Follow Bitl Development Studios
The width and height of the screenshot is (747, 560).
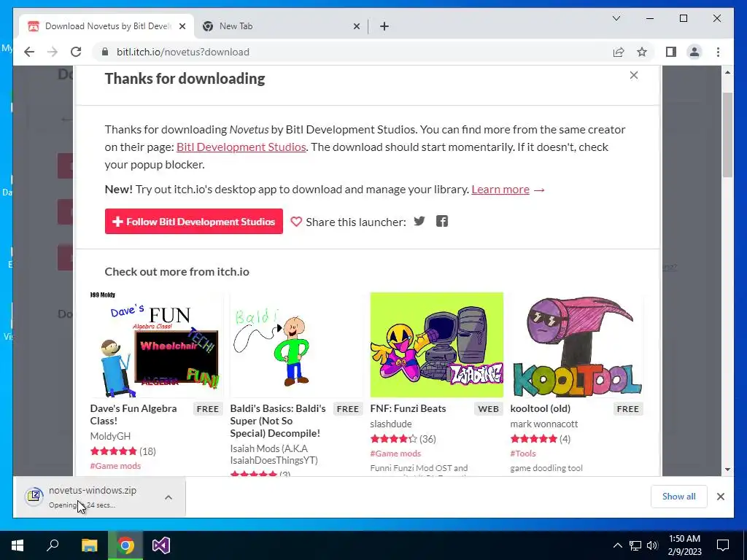click(x=194, y=222)
